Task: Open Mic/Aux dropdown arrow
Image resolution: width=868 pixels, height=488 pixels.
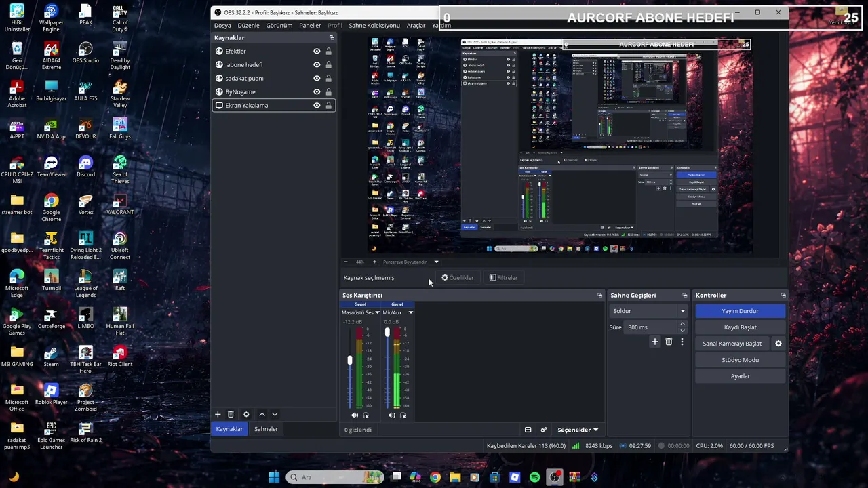Action: coord(410,312)
